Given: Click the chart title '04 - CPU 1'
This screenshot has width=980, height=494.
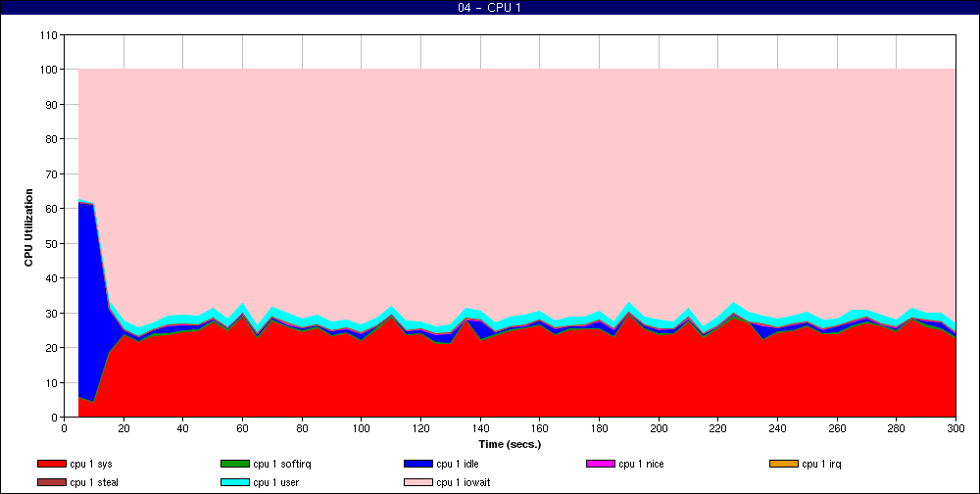Looking at the screenshot, I should 489,8.
